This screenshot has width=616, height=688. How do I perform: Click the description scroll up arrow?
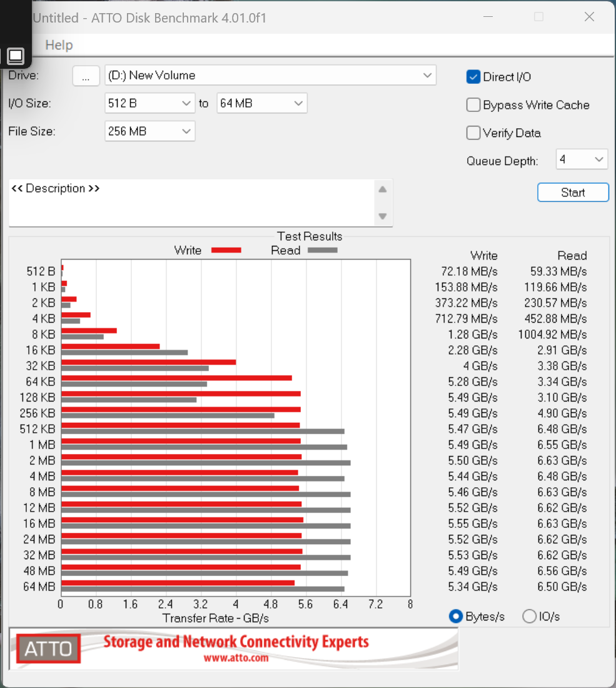[383, 190]
